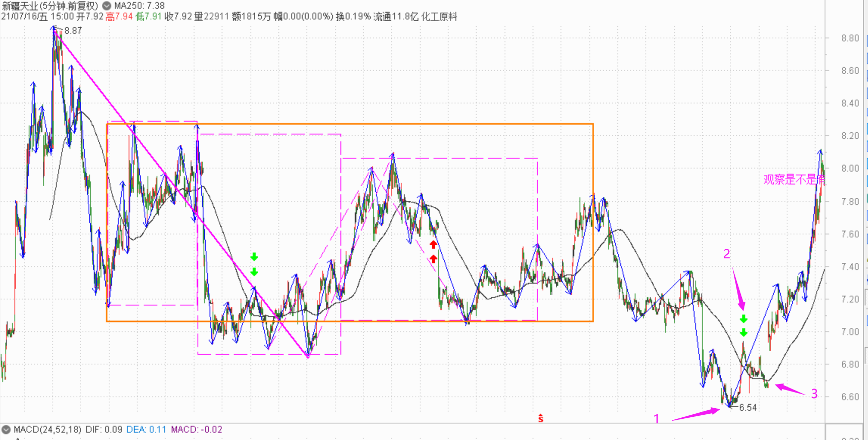Image resolution: width=868 pixels, height=440 pixels.
Task: Select the magenta arrow beside label 3
Action: (790, 390)
